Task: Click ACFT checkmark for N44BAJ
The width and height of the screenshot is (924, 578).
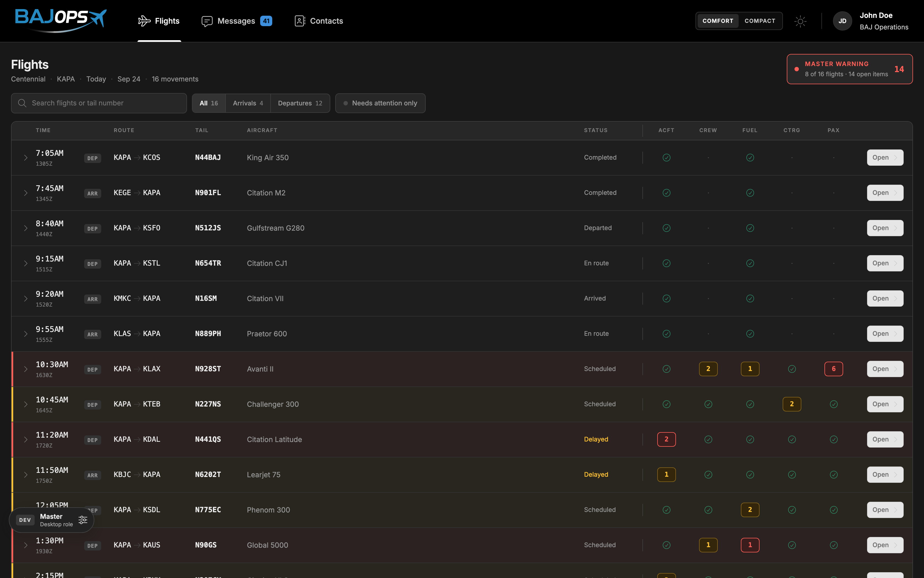Action: (x=666, y=157)
